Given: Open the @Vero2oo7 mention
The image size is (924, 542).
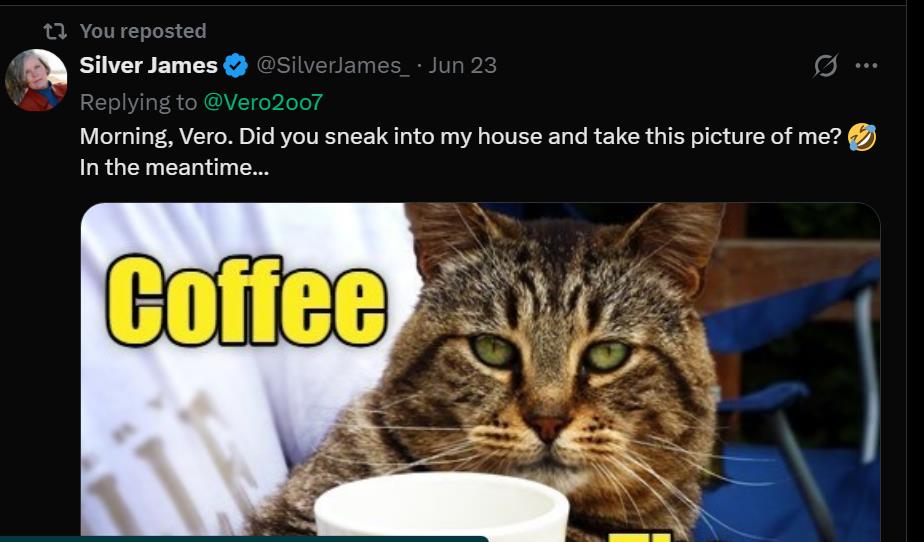Looking at the screenshot, I should [x=263, y=103].
